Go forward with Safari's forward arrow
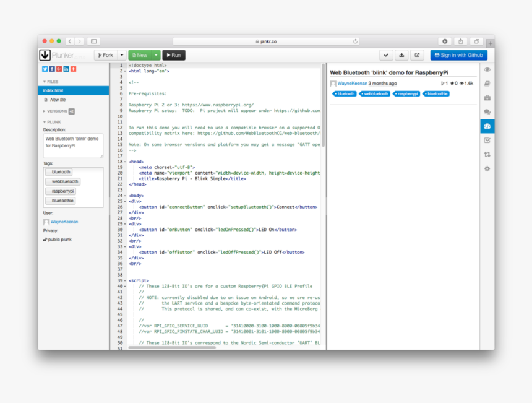 click(79, 41)
